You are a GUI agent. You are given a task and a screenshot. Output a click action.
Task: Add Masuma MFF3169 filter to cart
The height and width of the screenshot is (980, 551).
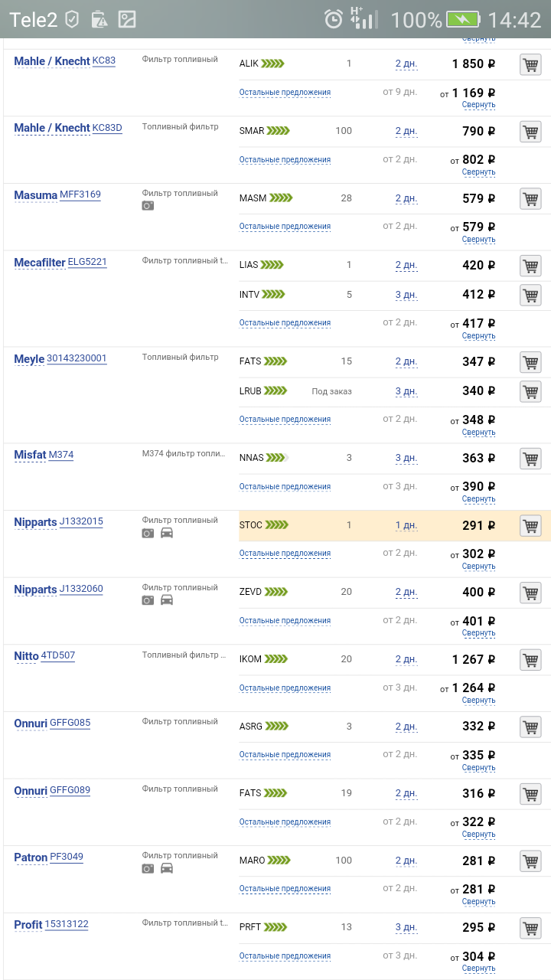pos(530,199)
